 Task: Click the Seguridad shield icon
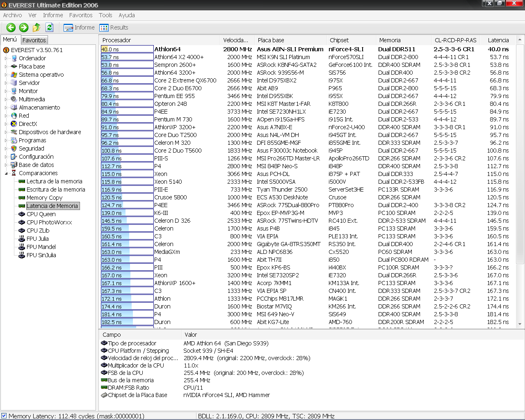click(x=14, y=148)
